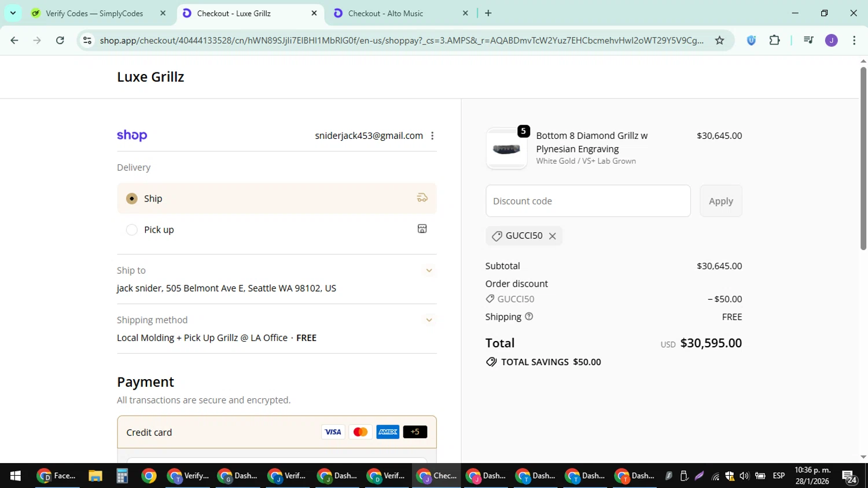Click the Amex card icon
Screen dimensions: 868x488
click(x=388, y=432)
